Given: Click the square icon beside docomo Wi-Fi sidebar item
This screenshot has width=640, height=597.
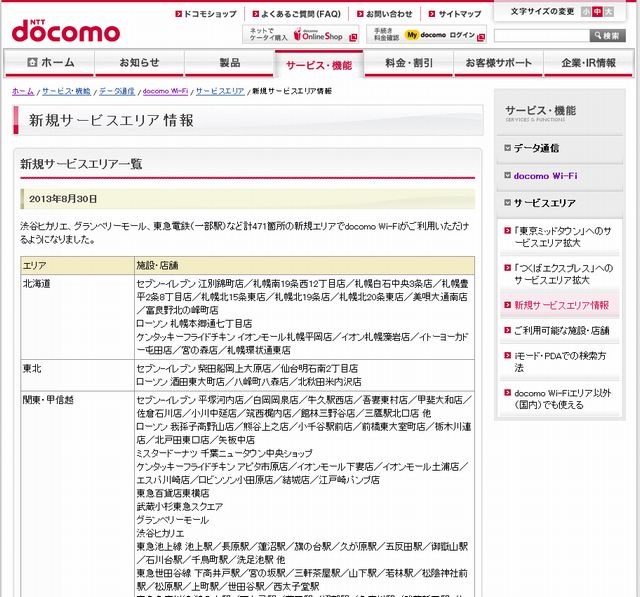Looking at the screenshot, I should (507, 175).
